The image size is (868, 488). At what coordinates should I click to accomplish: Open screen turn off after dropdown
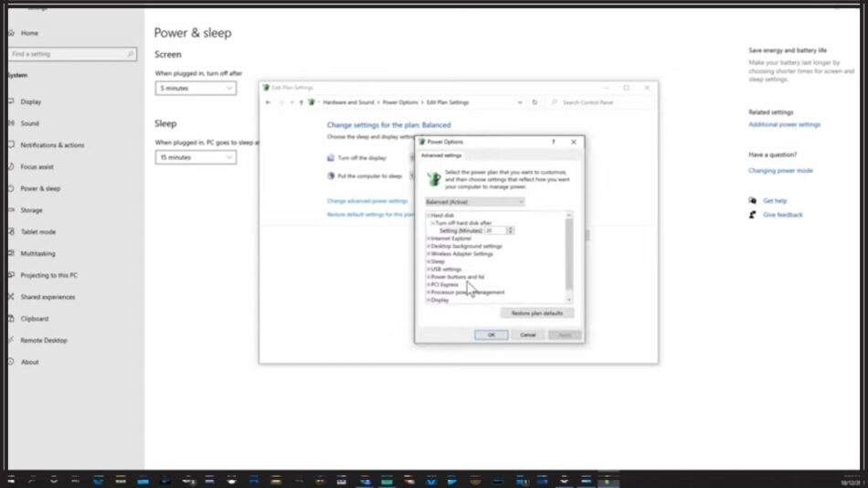point(196,88)
